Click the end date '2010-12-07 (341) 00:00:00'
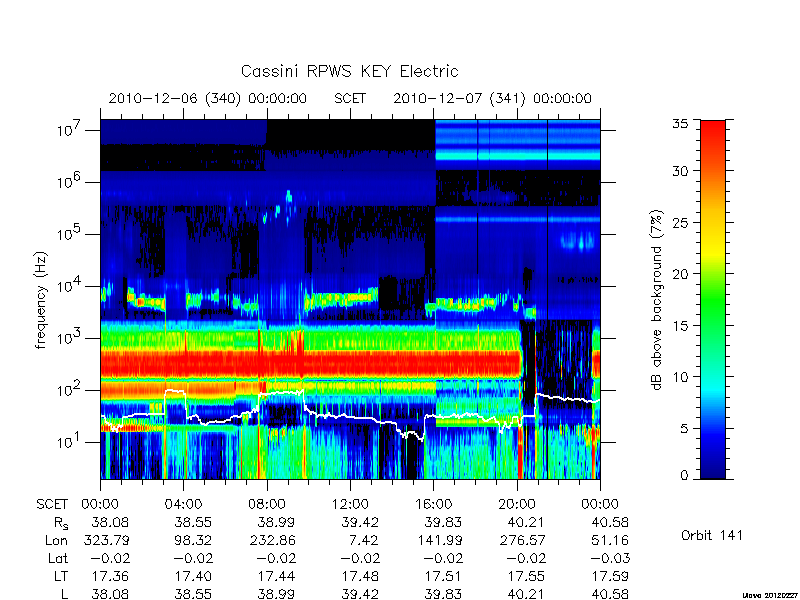The width and height of the screenshot is (800, 600). (x=492, y=98)
